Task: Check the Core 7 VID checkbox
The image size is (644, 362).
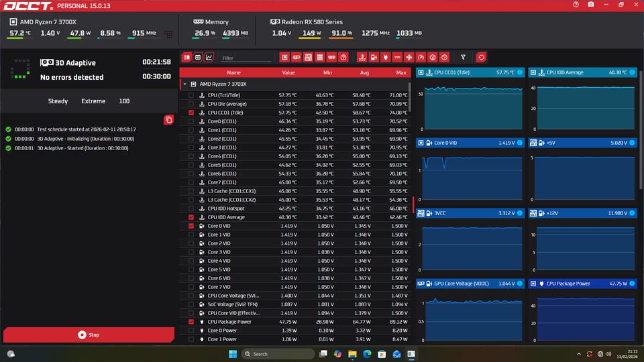Action: (191, 287)
